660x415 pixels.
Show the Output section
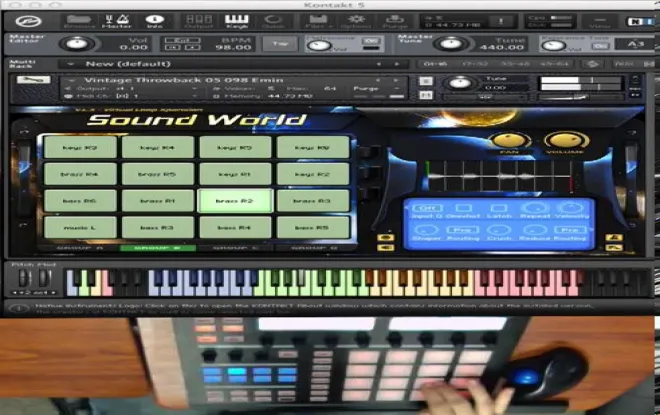coord(198,21)
